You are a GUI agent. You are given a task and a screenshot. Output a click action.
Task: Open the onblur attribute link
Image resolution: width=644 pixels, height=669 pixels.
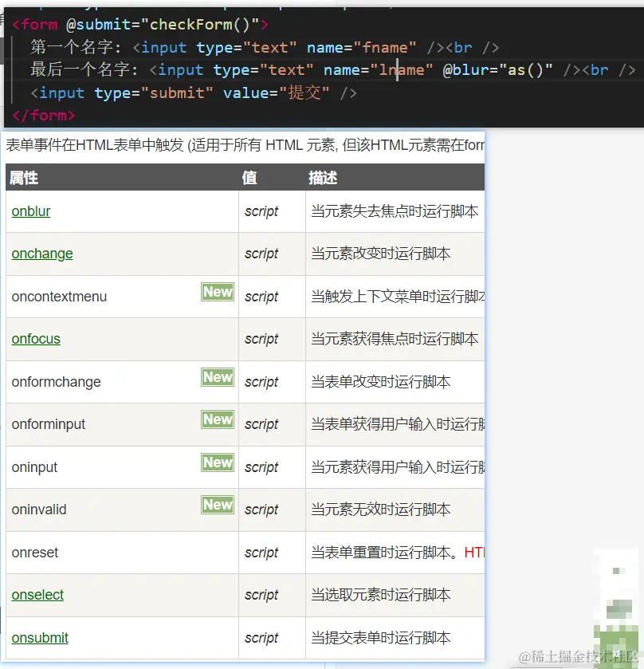pyautogui.click(x=31, y=211)
